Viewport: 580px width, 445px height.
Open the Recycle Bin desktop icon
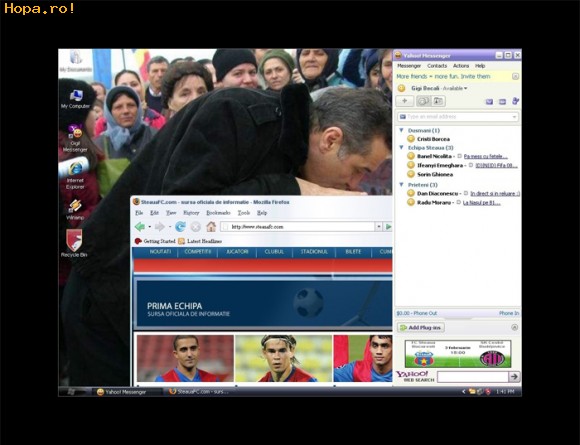[x=74, y=243]
